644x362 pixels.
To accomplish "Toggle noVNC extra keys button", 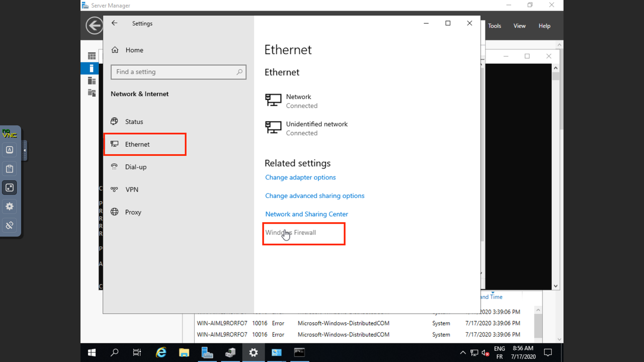I will [x=10, y=149].
